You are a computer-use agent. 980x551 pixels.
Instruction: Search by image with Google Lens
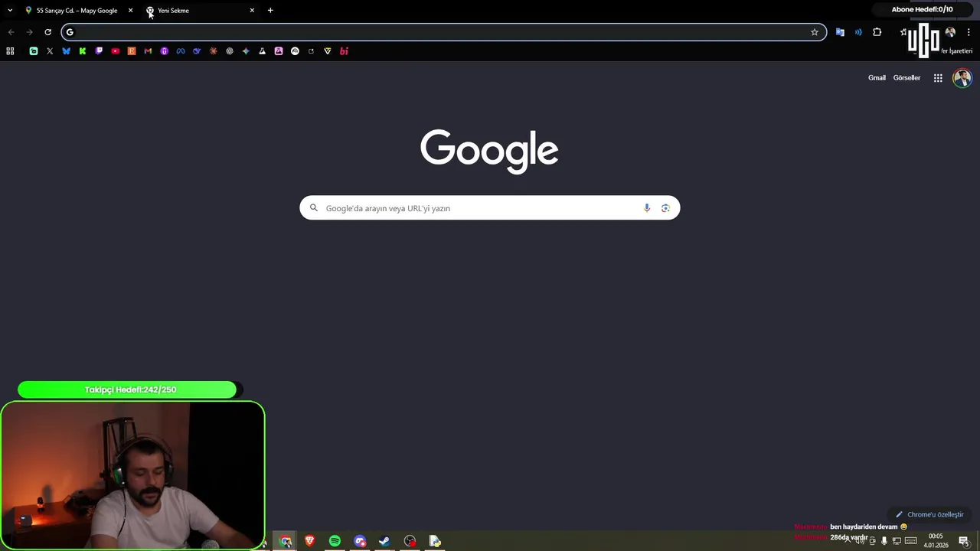(665, 208)
